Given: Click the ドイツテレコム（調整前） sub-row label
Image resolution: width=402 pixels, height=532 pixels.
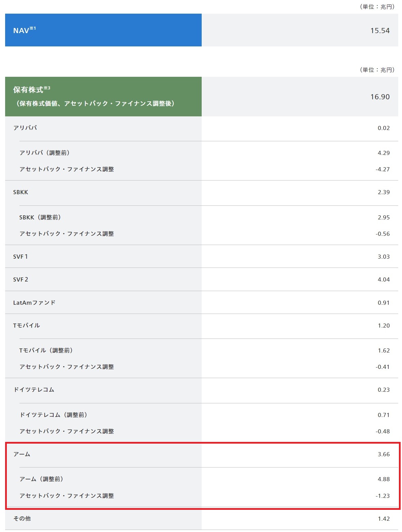Looking at the screenshot, I should (x=54, y=415).
